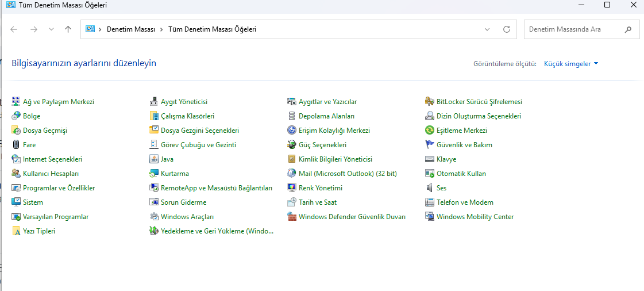Click the Sorun Giderme icon
The width and height of the screenshot is (644, 291).
point(153,202)
